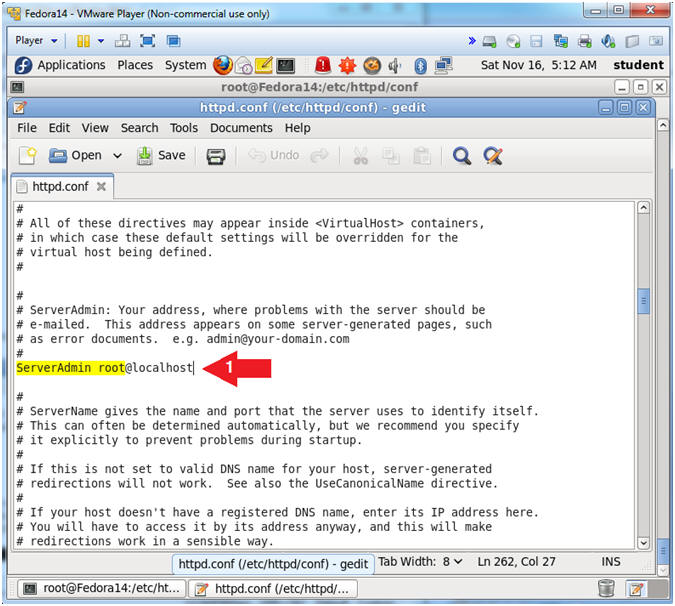This screenshot has width=675, height=606.
Task: Paste clipboard with paste icon
Action: pos(421,156)
